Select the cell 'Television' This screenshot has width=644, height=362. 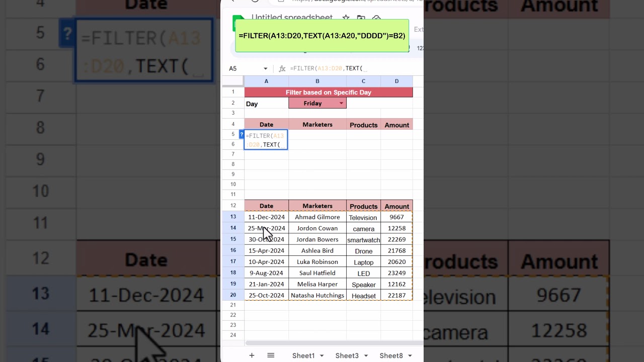[363, 217]
